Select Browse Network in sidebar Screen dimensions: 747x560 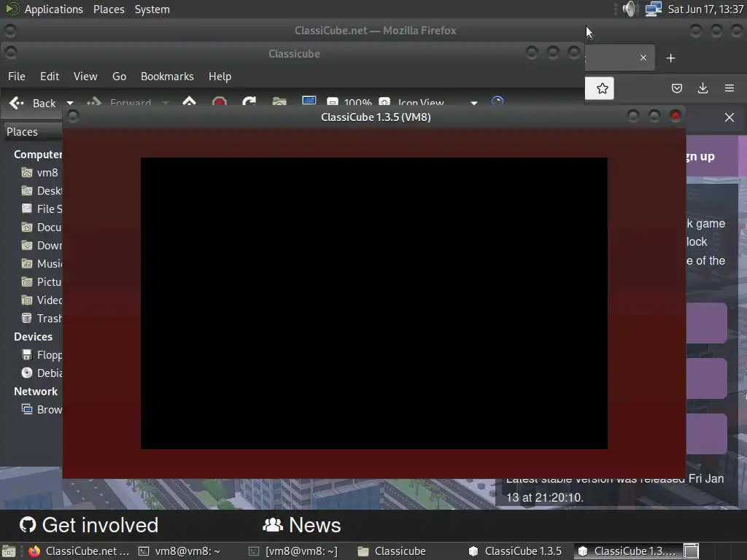tap(42, 409)
